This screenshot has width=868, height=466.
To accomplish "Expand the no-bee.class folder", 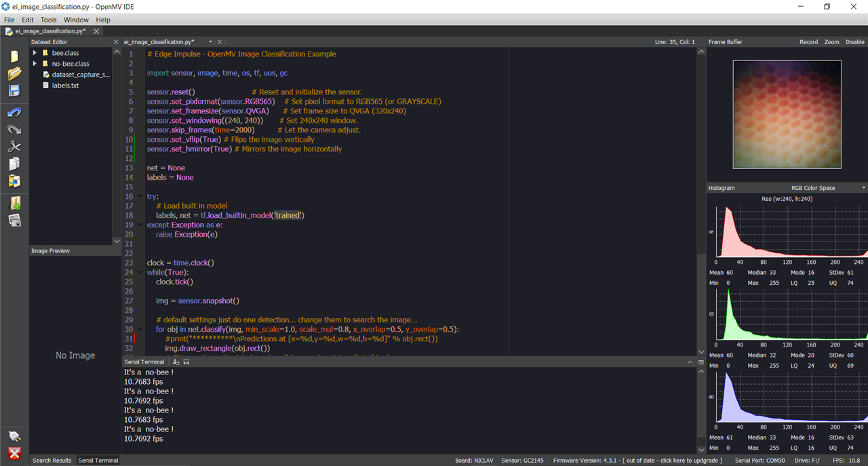I will click(35, 64).
